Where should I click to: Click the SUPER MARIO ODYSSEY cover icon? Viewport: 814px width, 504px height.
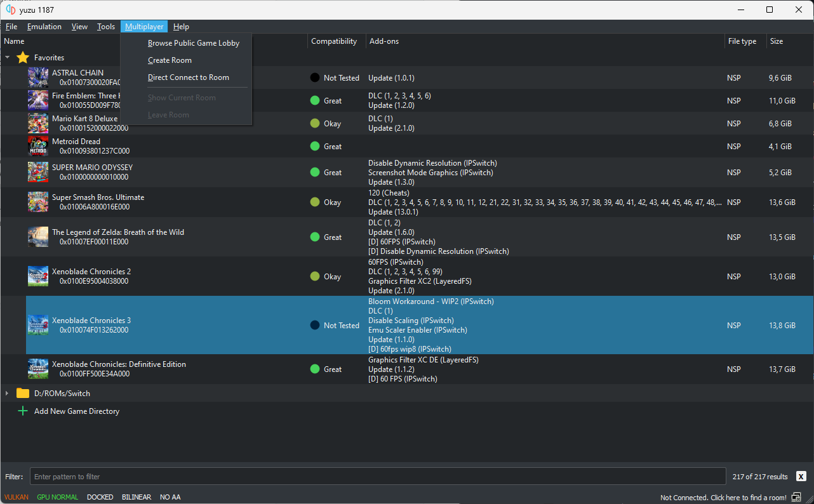pos(38,172)
